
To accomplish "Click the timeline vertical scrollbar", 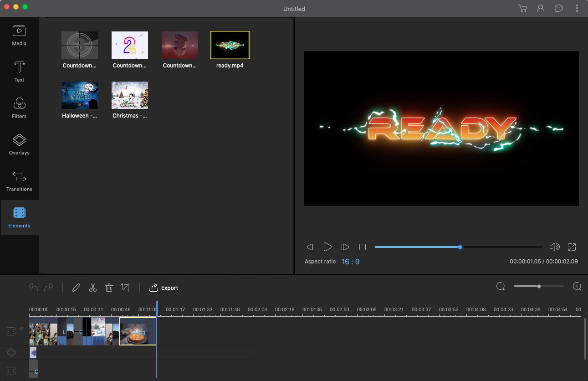I will (x=585, y=339).
